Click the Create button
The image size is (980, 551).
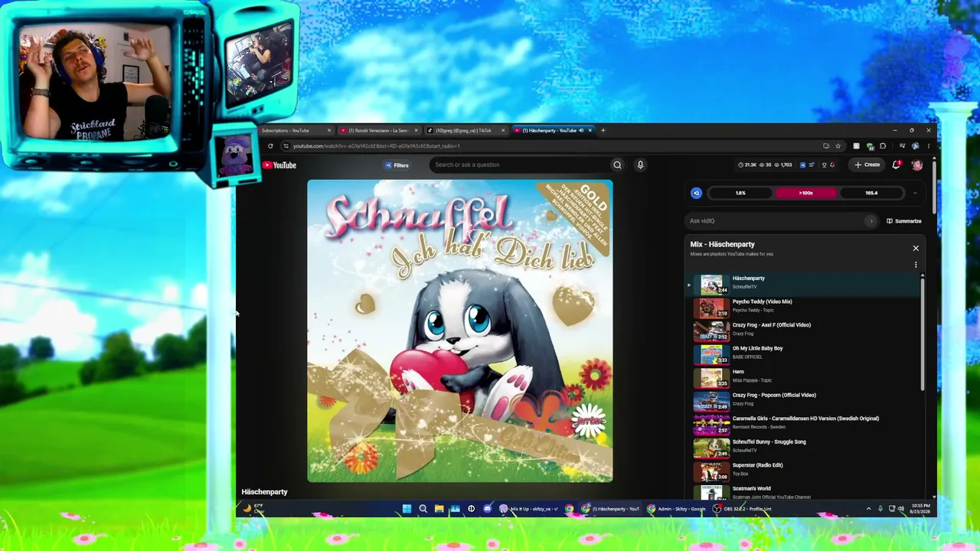click(x=867, y=165)
